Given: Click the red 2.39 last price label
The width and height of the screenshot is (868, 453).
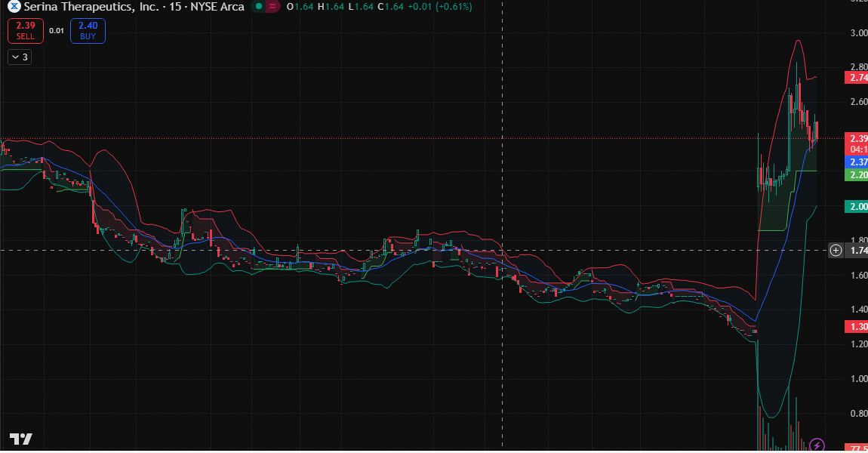Looking at the screenshot, I should coord(857,138).
